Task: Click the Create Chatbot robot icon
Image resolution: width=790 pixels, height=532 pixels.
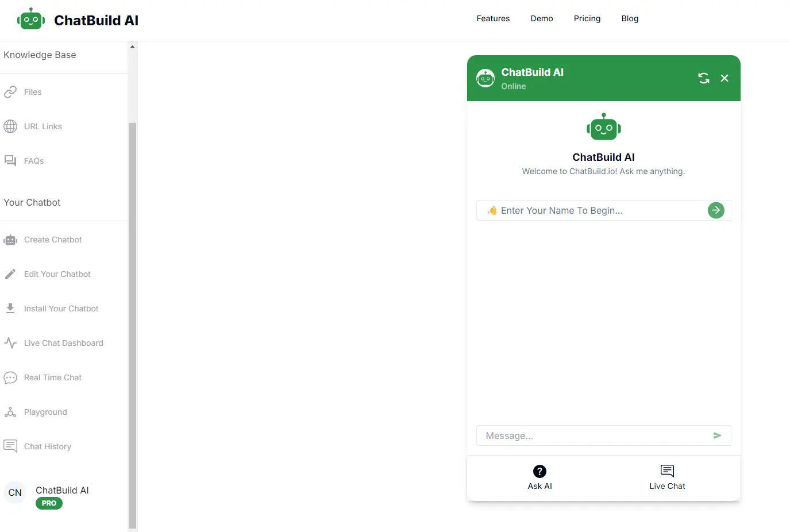Action: pyautogui.click(x=10, y=240)
